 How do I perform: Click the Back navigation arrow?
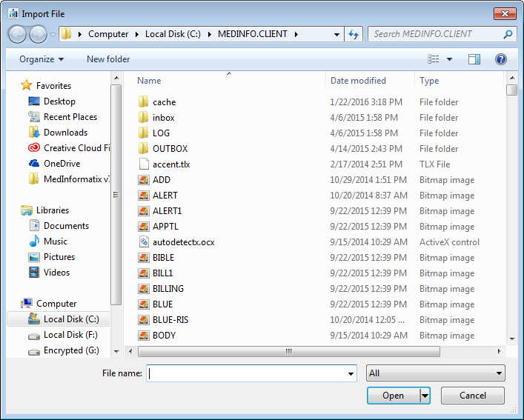pyautogui.click(x=17, y=34)
